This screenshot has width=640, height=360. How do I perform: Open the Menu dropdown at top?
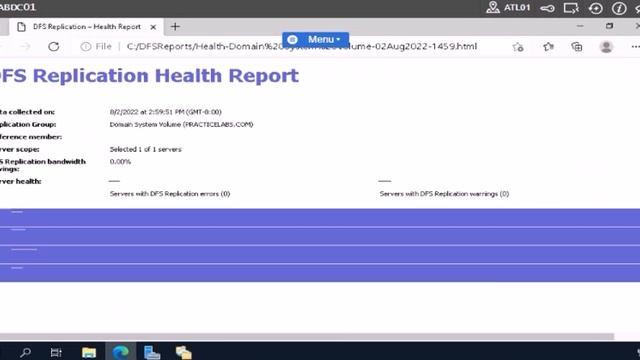point(315,40)
